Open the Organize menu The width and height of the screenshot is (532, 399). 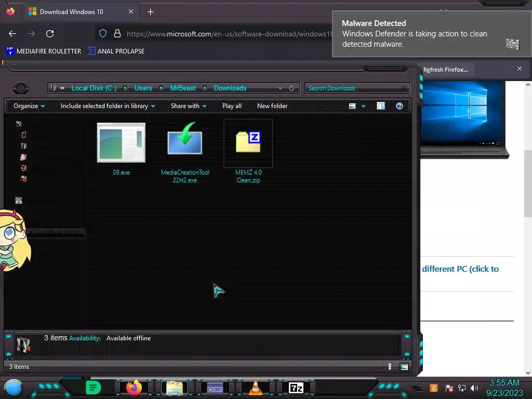(x=29, y=106)
